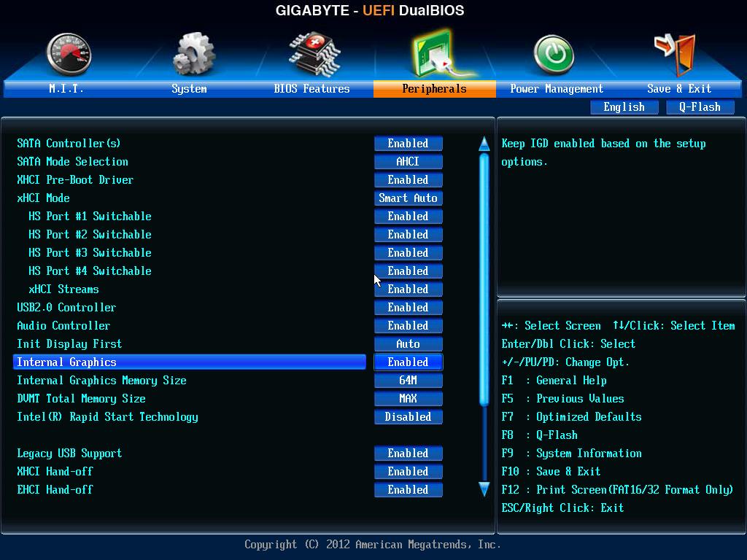Change Internal Graphics Memory Size 64M
747x560 pixels.
click(x=409, y=380)
